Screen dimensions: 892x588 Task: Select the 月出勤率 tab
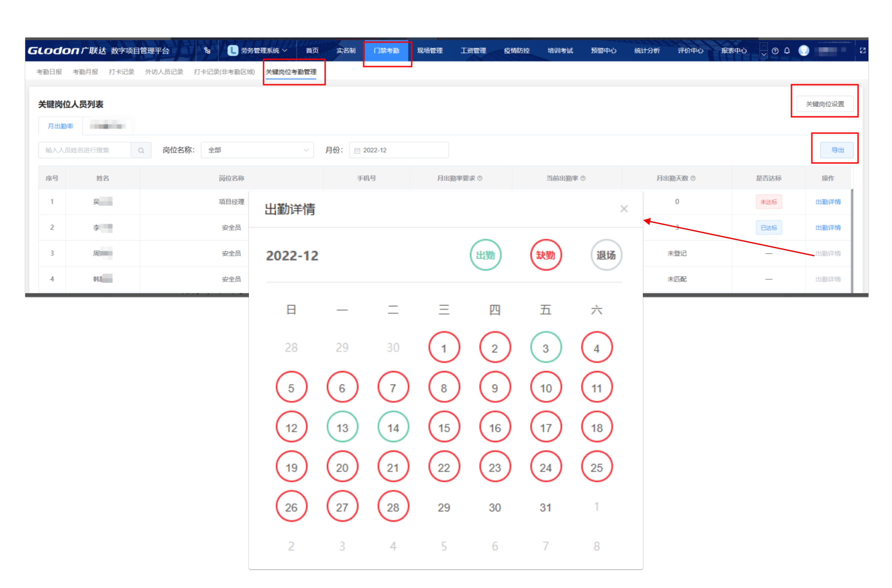[60, 126]
